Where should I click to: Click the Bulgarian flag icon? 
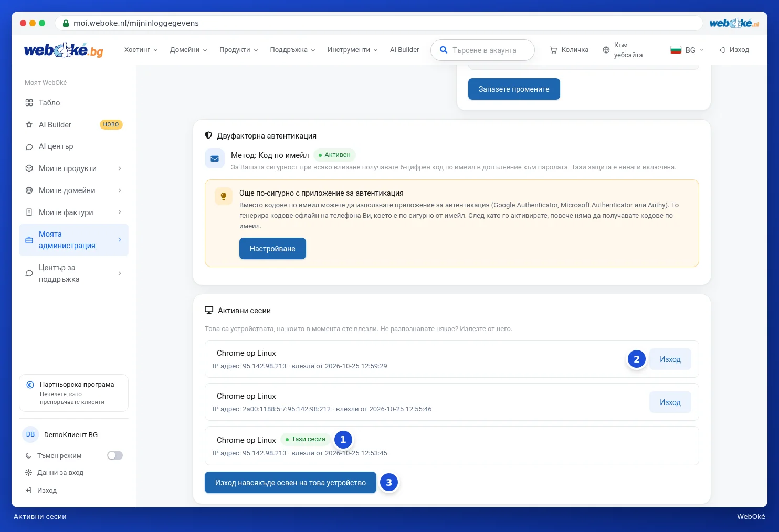point(676,50)
